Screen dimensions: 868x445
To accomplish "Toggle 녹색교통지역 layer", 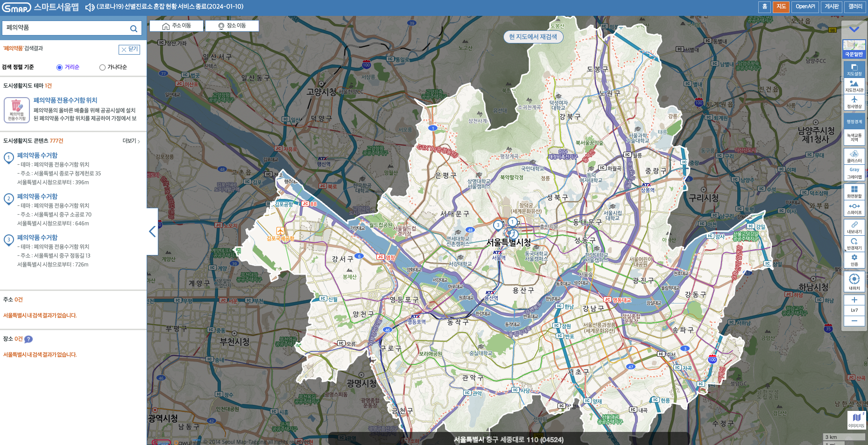I will click(854, 137).
